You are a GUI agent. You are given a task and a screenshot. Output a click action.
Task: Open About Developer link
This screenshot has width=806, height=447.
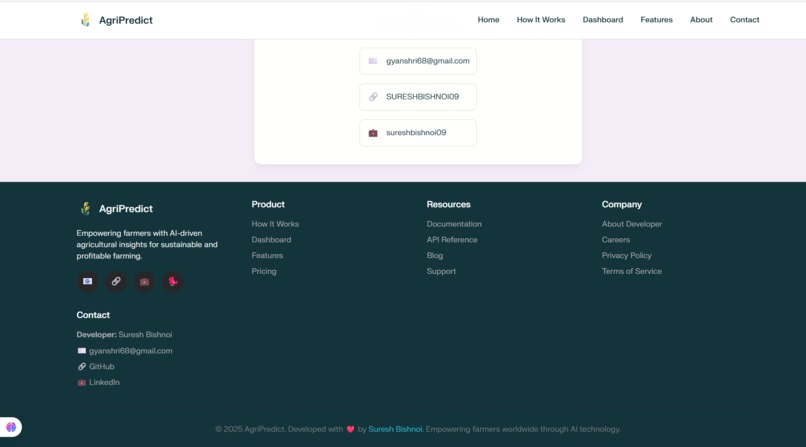point(632,224)
